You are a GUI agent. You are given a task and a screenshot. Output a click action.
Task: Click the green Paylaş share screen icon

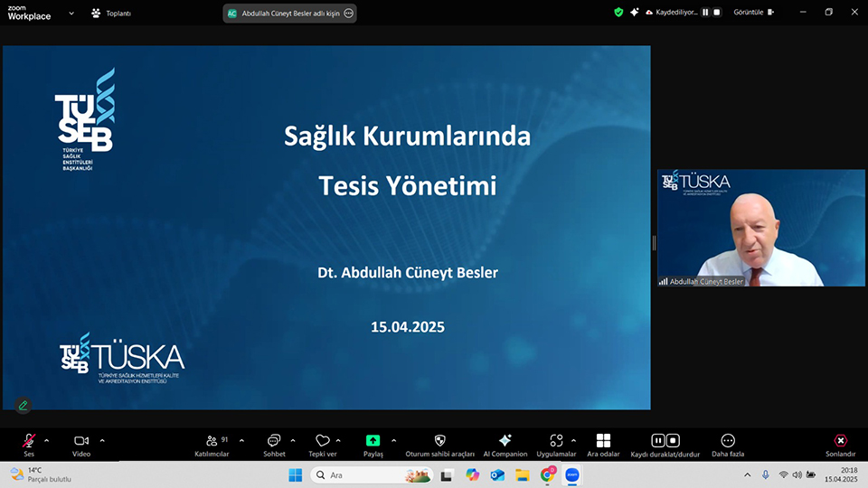[x=373, y=441]
